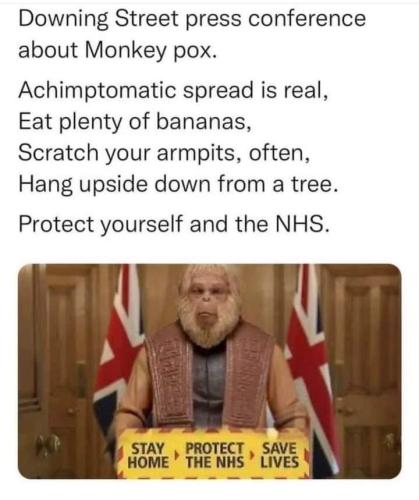Click 'Protect yourself and the NHS.' line
This screenshot has height=500, width=419.
pos(174,224)
